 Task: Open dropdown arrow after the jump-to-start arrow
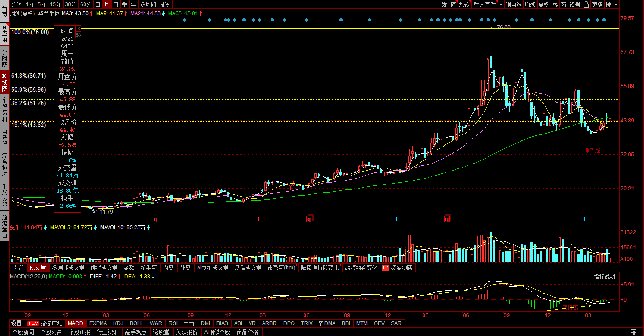(616, 4)
